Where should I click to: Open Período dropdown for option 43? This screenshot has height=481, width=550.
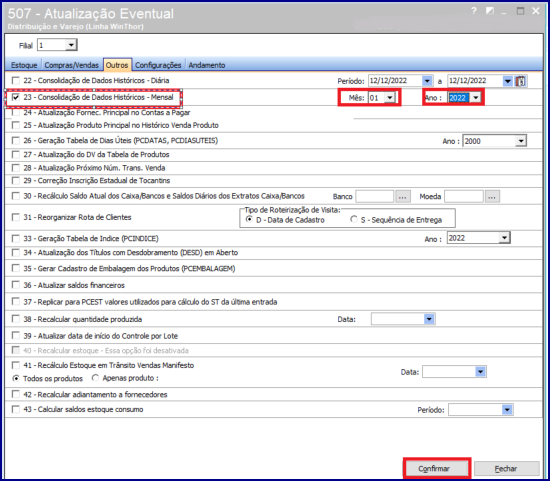pos(507,409)
